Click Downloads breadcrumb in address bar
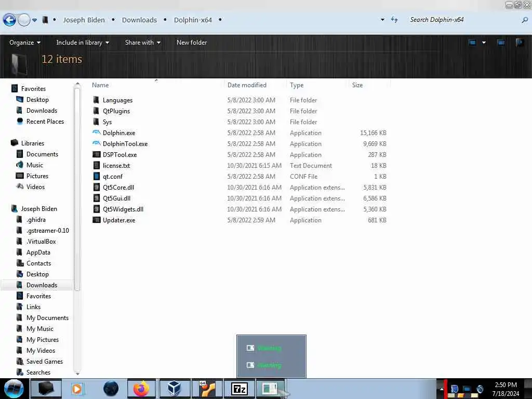This screenshot has width=532, height=399. click(x=139, y=20)
